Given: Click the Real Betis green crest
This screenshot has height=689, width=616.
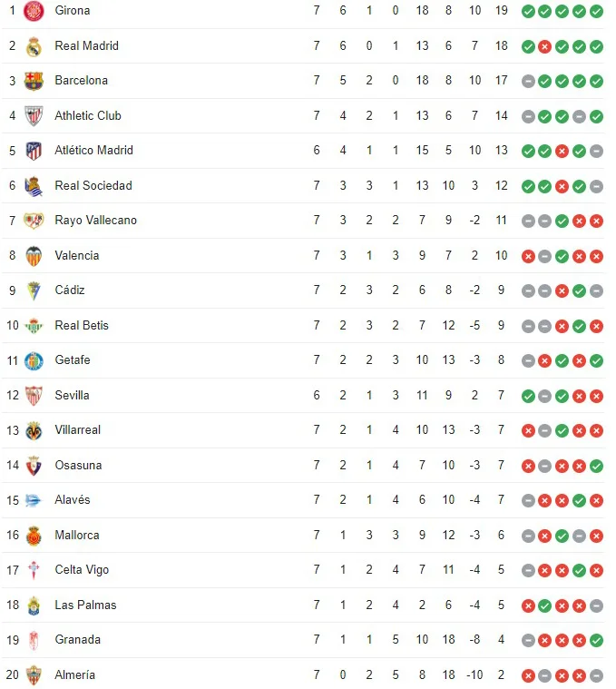Looking at the screenshot, I should pos(34,326).
